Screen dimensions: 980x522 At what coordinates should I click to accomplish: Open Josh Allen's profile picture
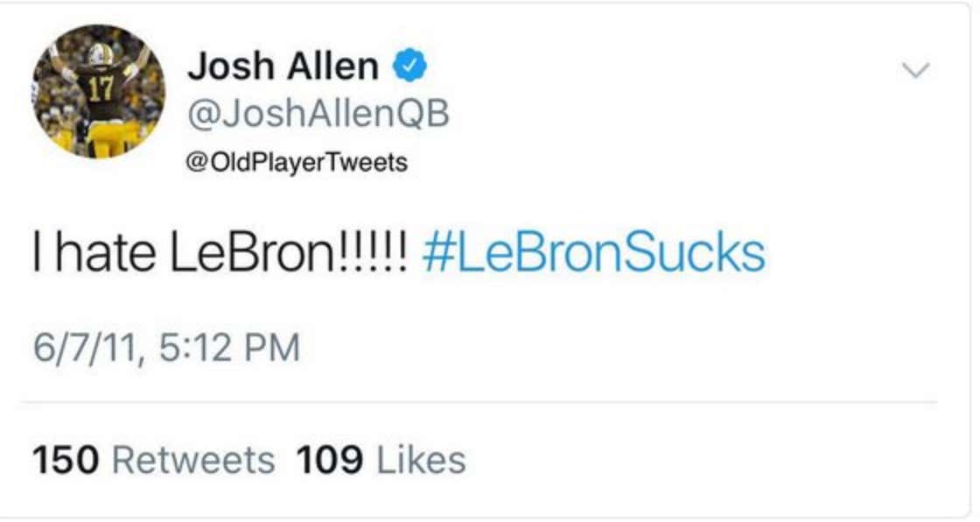click(x=99, y=91)
